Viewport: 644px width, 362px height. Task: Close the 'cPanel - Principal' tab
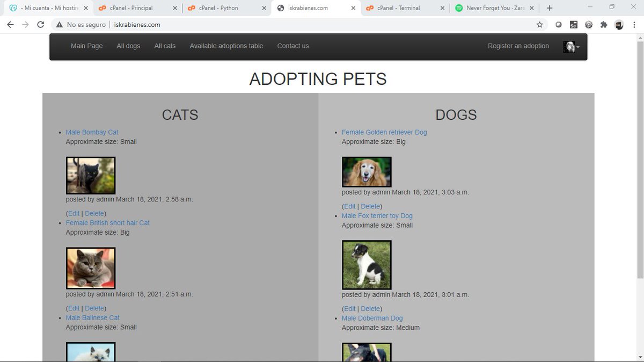pos(175,8)
